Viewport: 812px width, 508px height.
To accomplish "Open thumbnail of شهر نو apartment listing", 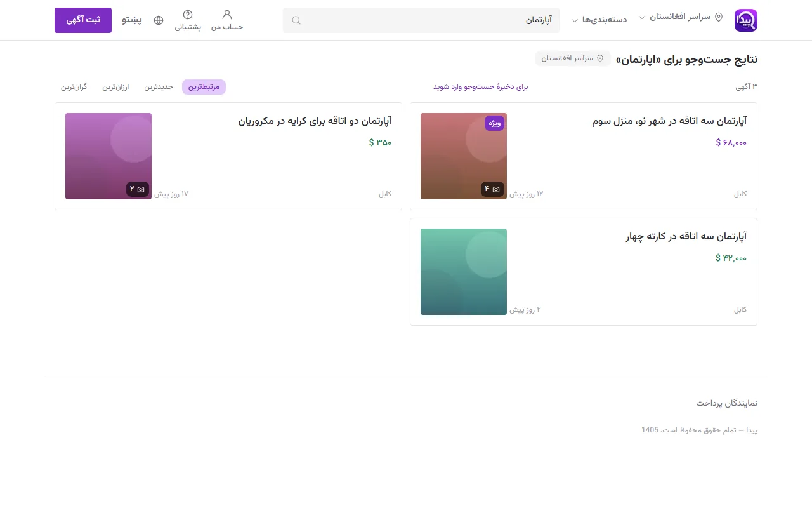I will [x=464, y=156].
